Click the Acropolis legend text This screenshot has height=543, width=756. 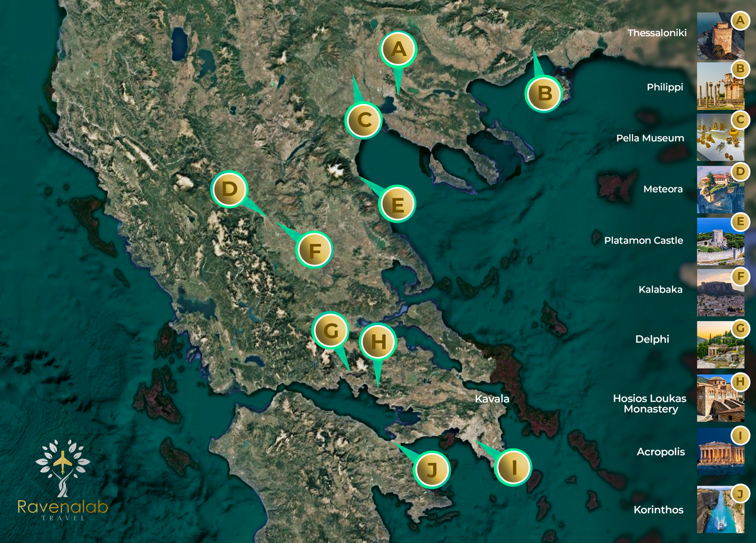(x=660, y=452)
